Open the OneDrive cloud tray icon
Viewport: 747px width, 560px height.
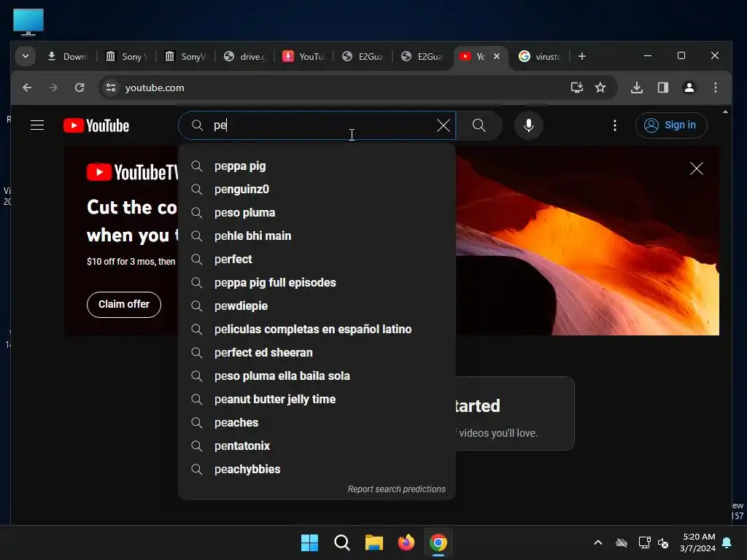click(x=622, y=542)
